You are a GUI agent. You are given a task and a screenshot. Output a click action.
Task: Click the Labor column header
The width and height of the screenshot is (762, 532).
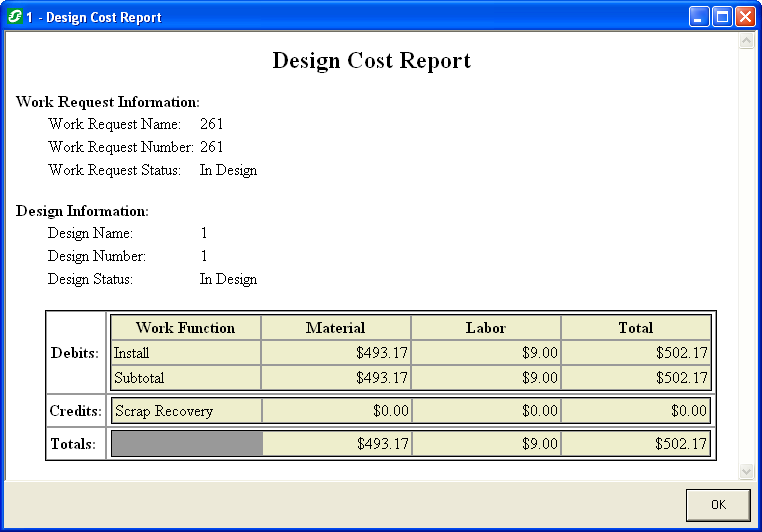tap(485, 328)
